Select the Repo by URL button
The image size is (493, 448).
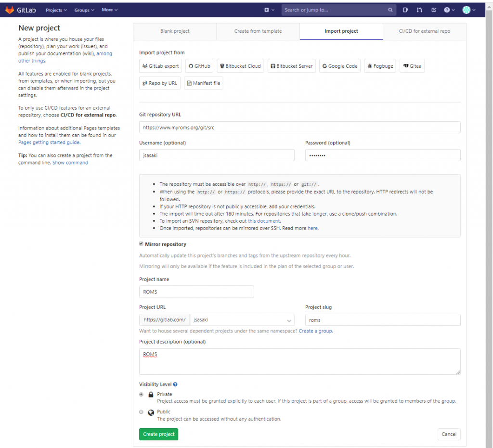160,83
